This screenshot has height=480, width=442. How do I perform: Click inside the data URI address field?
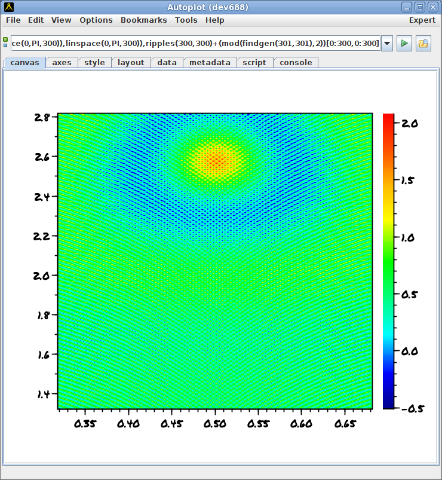[x=196, y=43]
